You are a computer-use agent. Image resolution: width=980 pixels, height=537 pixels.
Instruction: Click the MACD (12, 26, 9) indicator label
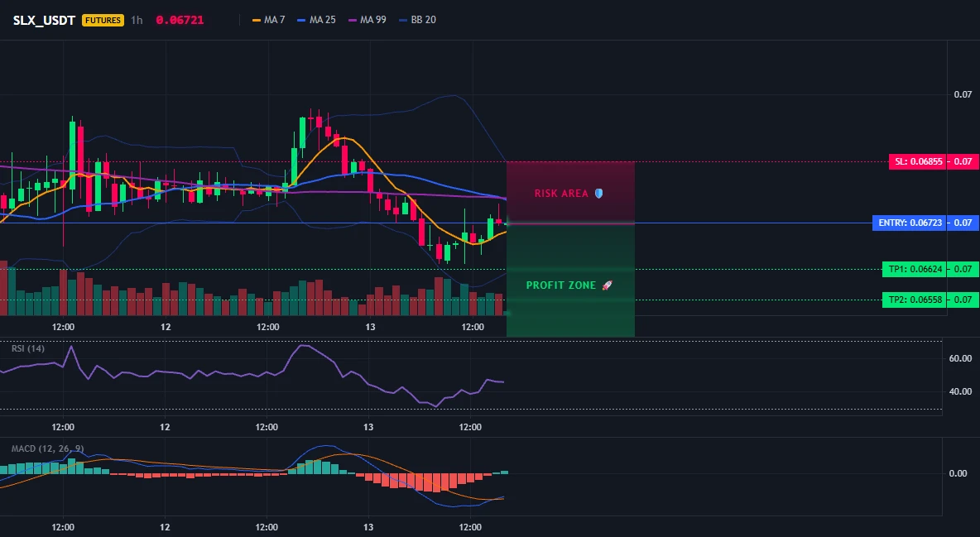pyautogui.click(x=47, y=448)
